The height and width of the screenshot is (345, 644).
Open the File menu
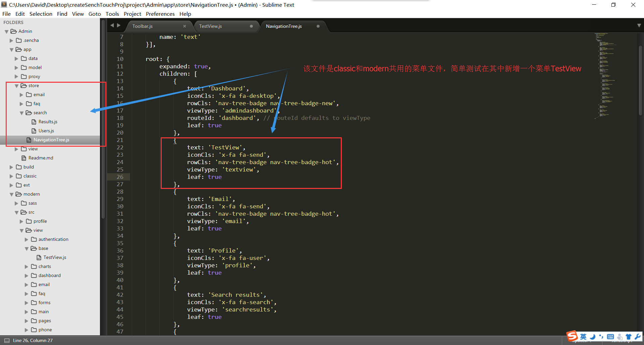(x=6, y=14)
